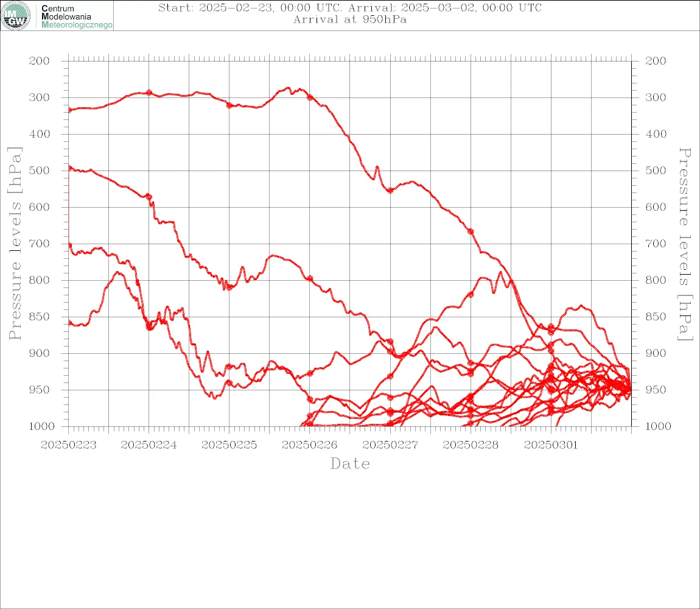Click the trajectory marker near 320 hPa on 20250225
This screenshot has height=609, width=700.
[x=229, y=105]
